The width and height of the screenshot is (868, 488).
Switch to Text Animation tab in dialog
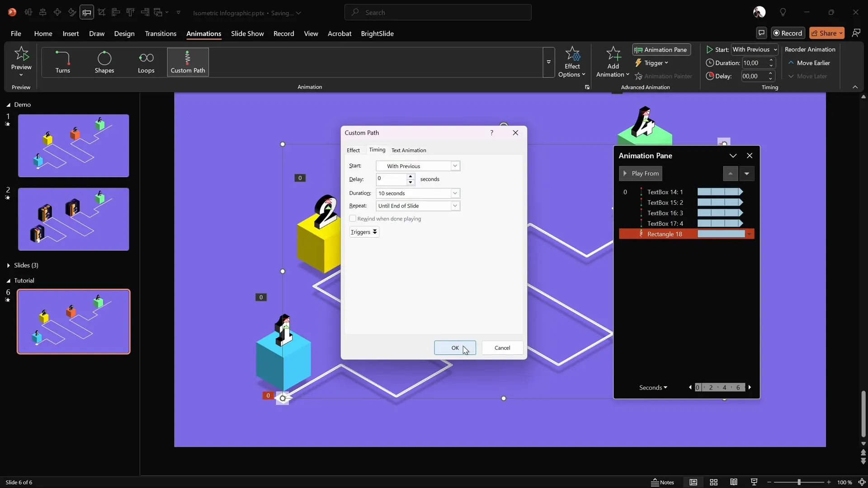pyautogui.click(x=409, y=150)
